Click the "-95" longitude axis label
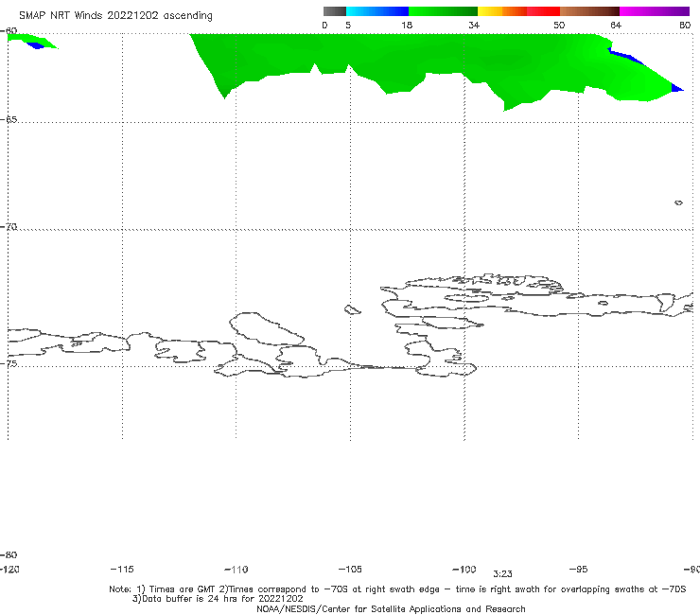This screenshot has height=615, width=700. point(578,570)
